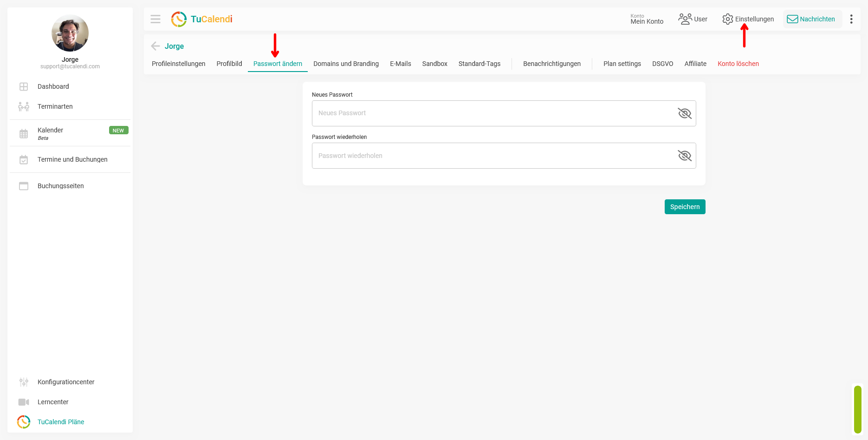
Task: Open the three-dot overflow menu
Action: 851,19
